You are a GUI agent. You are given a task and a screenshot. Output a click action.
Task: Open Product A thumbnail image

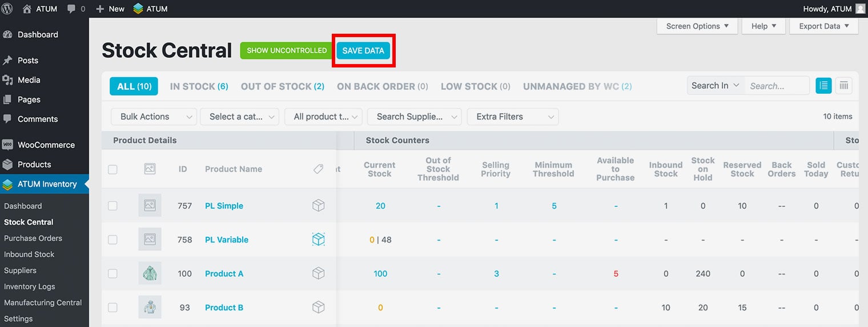[150, 274]
